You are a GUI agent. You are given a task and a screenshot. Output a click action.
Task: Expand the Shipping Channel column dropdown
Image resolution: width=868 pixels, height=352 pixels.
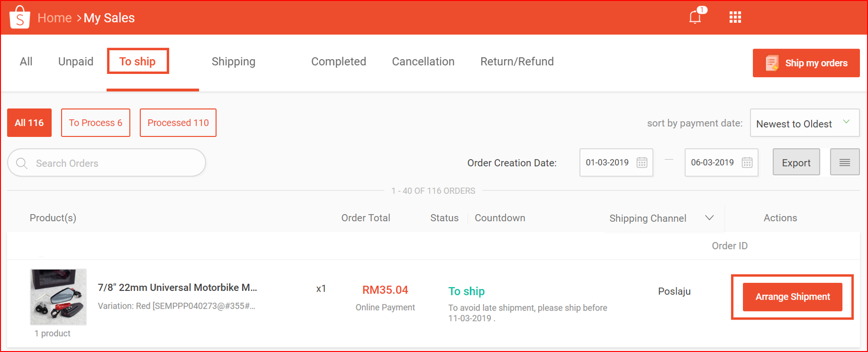(709, 217)
